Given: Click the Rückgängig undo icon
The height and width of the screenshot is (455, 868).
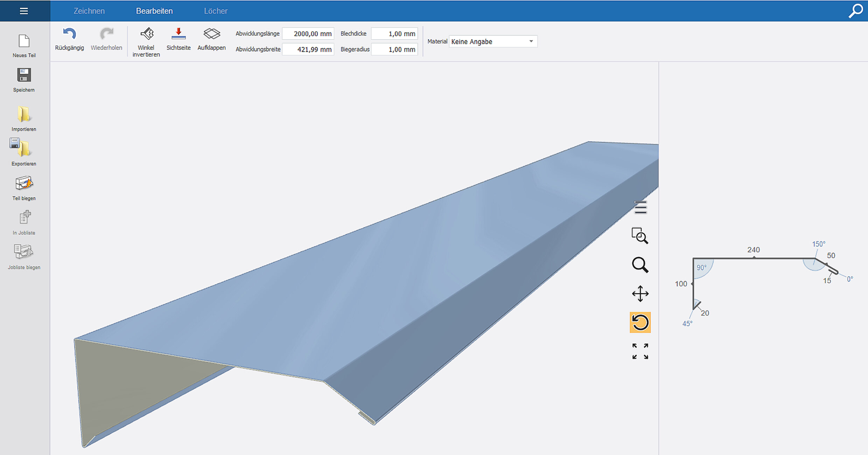Looking at the screenshot, I should (x=69, y=34).
